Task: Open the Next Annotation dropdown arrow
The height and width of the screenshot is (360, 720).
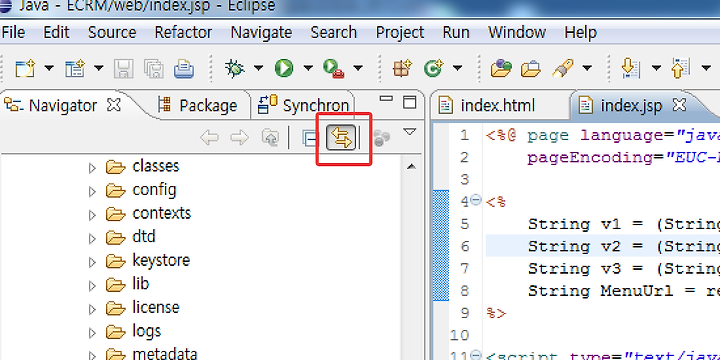Action: pyautogui.click(x=656, y=68)
